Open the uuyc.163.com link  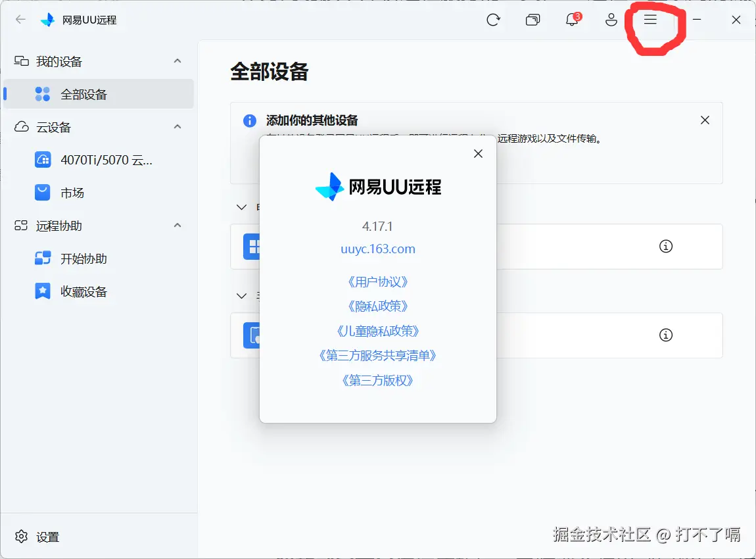coord(378,249)
